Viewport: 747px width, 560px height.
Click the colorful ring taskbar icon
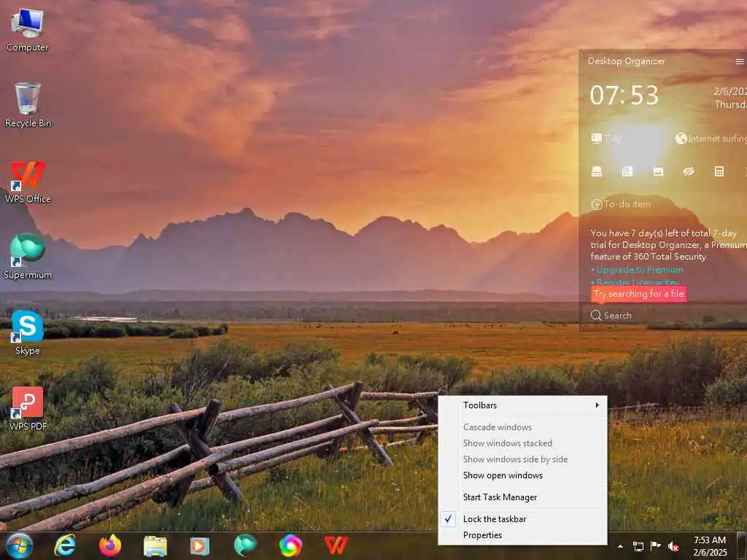pyautogui.click(x=290, y=545)
